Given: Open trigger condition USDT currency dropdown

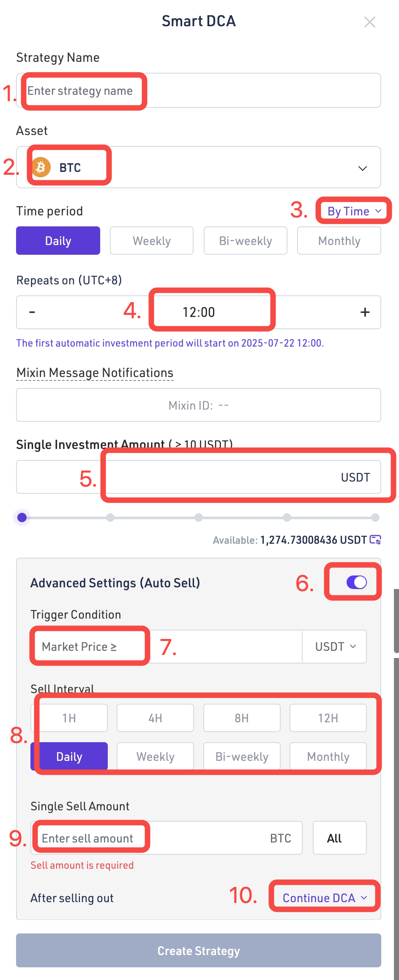Looking at the screenshot, I should coord(335,647).
